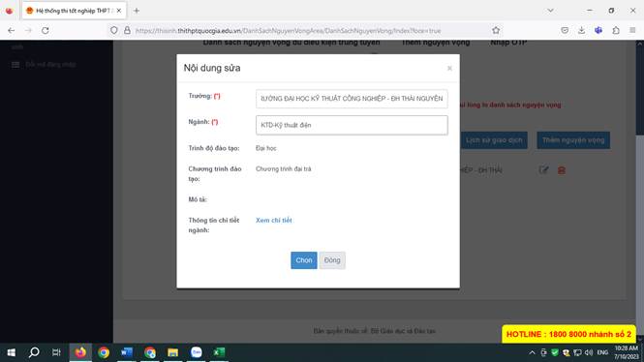The width and height of the screenshot is (644, 362).
Task: Open the Firefox downloads icon
Action: coord(582,30)
